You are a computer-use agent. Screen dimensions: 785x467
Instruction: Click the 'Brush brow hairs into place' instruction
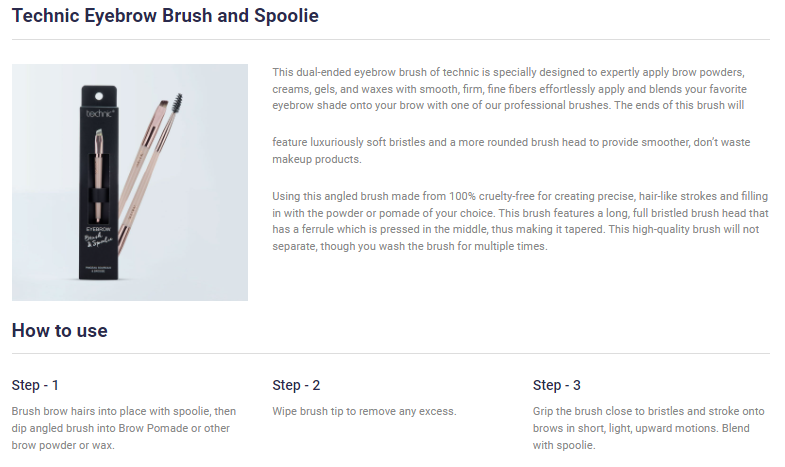click(124, 428)
